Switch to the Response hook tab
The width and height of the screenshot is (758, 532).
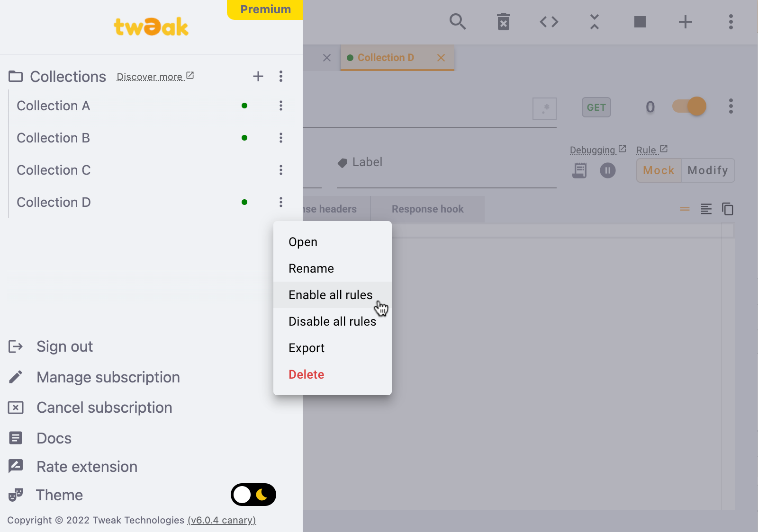coord(427,209)
